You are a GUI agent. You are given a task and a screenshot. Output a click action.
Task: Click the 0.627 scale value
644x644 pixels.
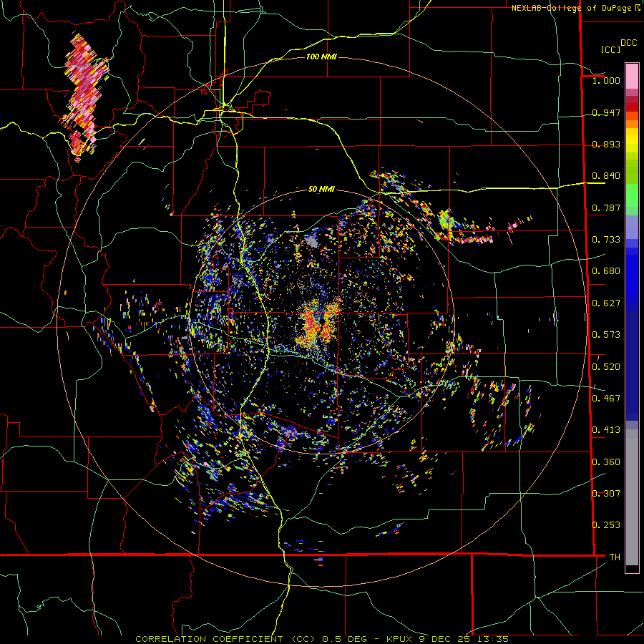[606, 303]
